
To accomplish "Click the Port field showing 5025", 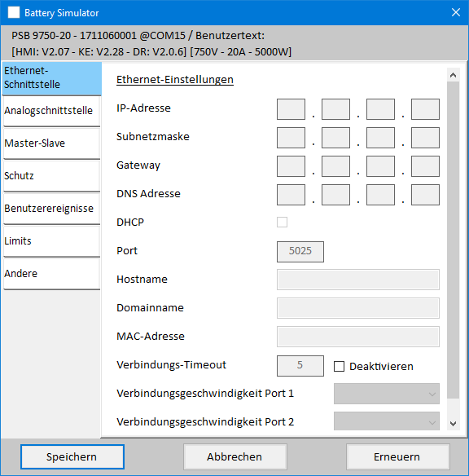I will [x=300, y=252].
